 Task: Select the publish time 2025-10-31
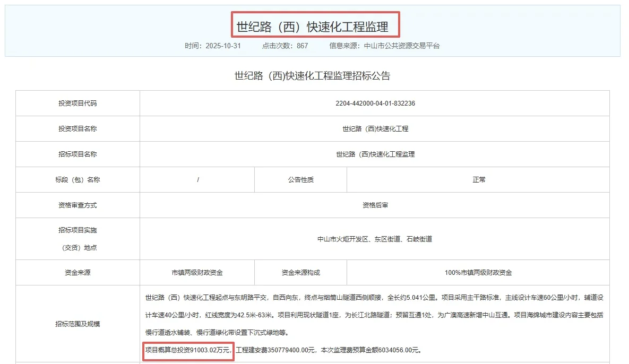[223, 46]
